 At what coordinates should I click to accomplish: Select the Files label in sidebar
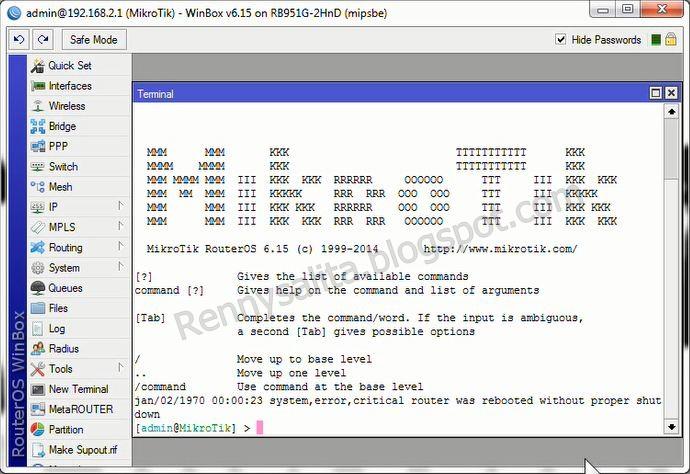point(58,308)
